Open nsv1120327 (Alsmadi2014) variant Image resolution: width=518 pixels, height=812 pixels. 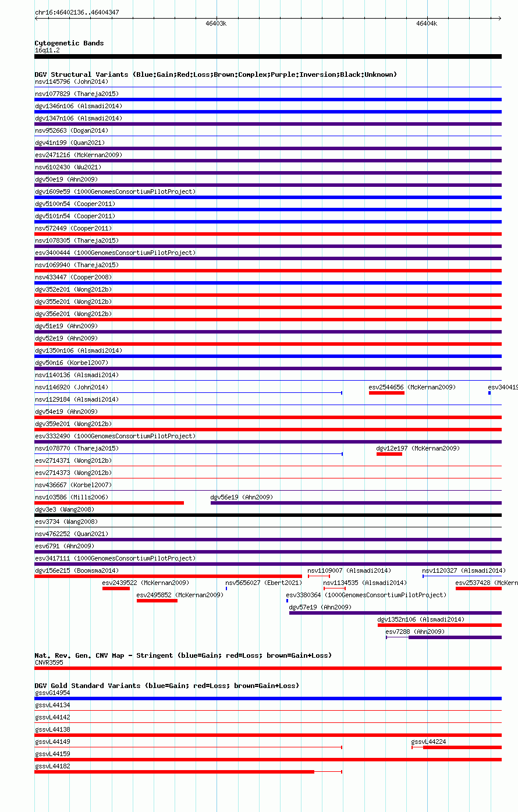click(464, 570)
